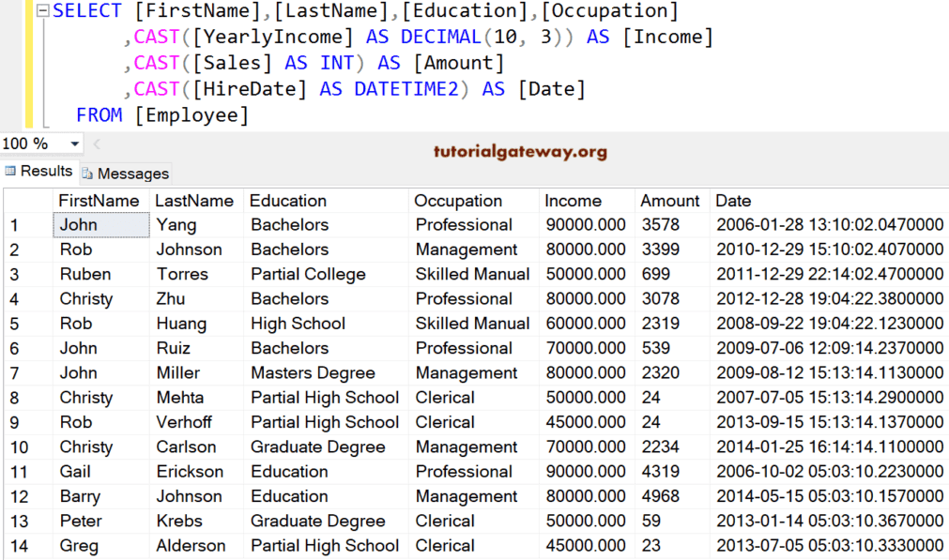
Task: Click the 'Krebs' last name cell
Action: coord(197,521)
